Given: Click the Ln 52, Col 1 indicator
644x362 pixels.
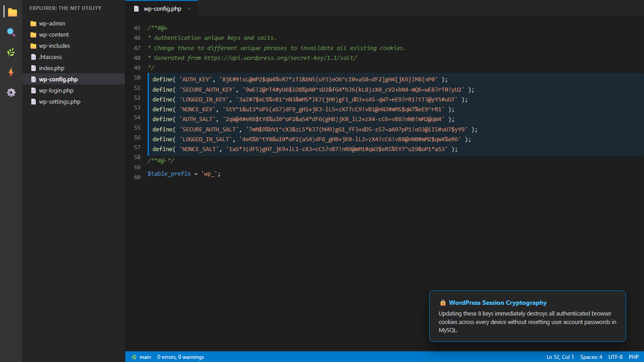Looking at the screenshot, I should point(560,357).
